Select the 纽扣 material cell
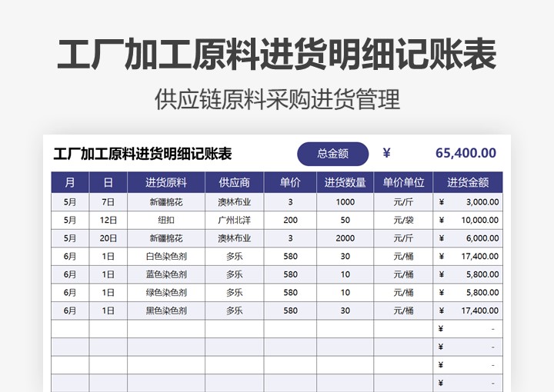This screenshot has width=554, height=392. click(x=166, y=220)
